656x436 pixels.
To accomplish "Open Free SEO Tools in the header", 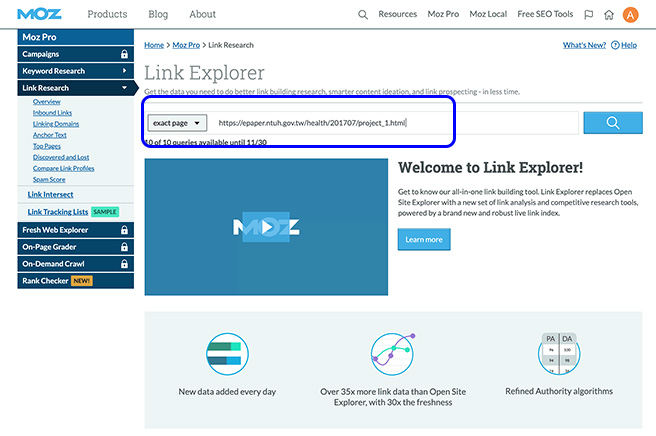I will (545, 14).
